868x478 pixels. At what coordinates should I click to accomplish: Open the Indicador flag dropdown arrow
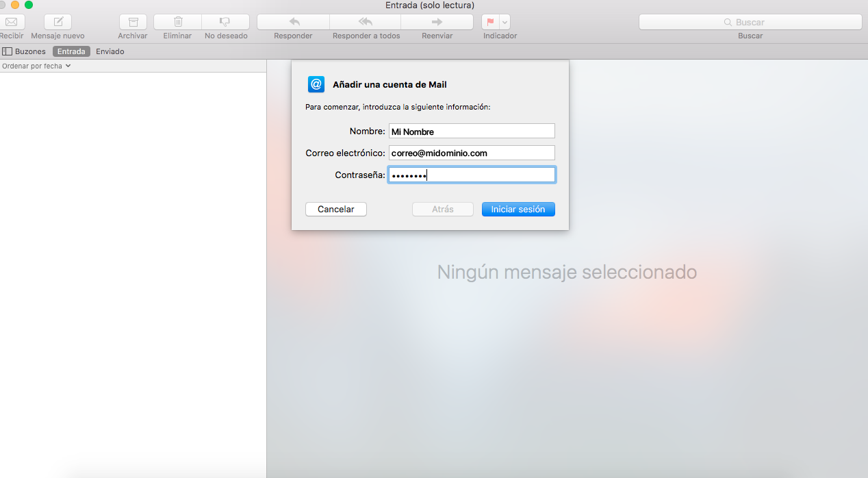click(x=505, y=22)
